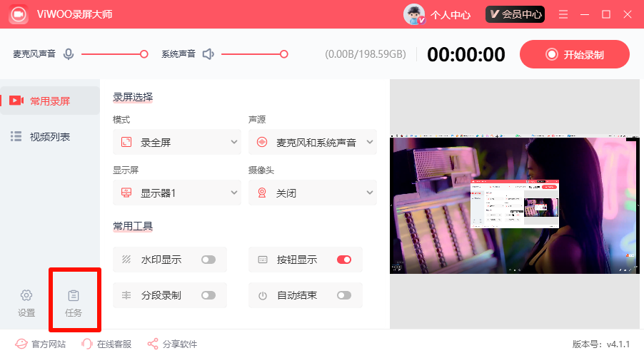The height and width of the screenshot is (358, 644).
Task: Enable the 自动结束 toggle
Action: pos(343,295)
